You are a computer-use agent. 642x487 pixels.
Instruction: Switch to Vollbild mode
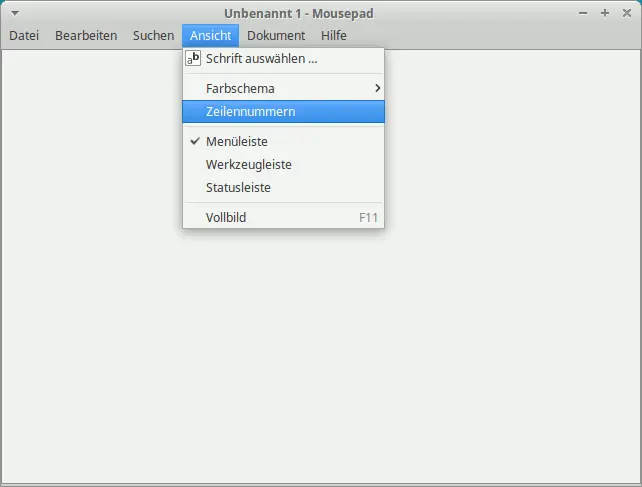click(x=226, y=217)
